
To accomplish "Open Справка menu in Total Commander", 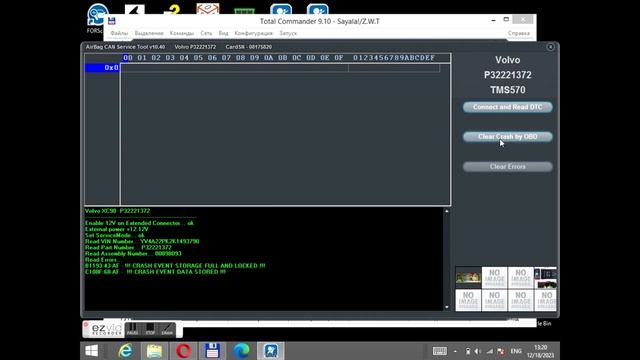I will point(519,33).
